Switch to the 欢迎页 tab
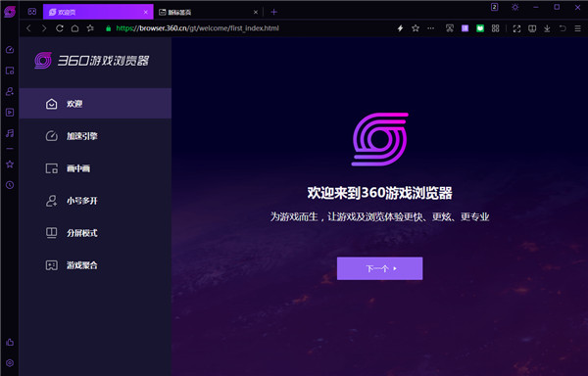The height and width of the screenshot is (376, 588). coord(98,12)
